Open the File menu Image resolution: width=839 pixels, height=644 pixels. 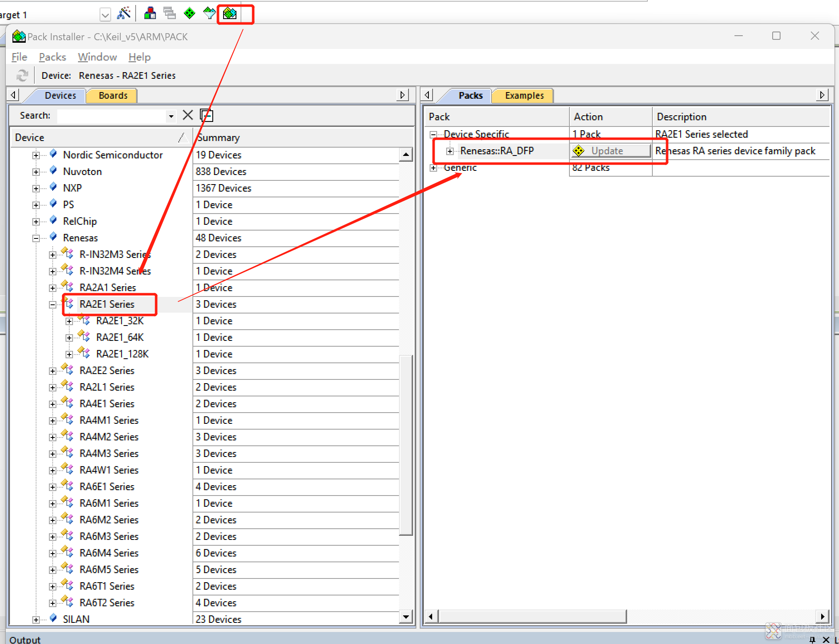click(19, 57)
